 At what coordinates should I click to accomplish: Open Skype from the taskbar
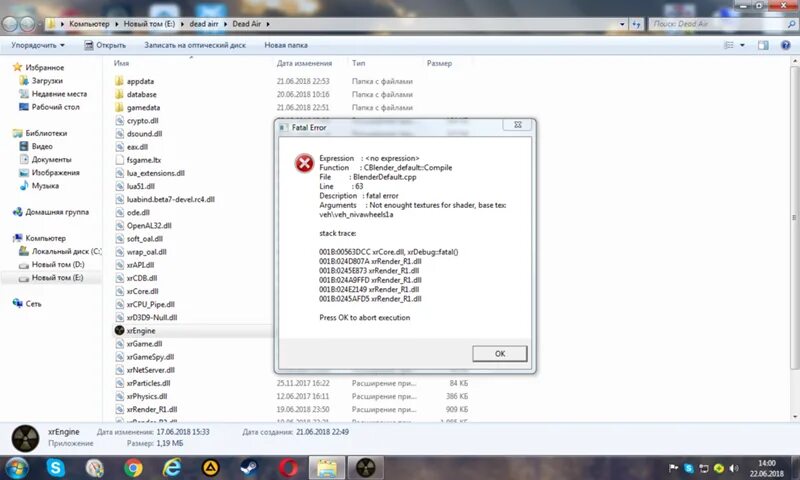(x=56, y=468)
